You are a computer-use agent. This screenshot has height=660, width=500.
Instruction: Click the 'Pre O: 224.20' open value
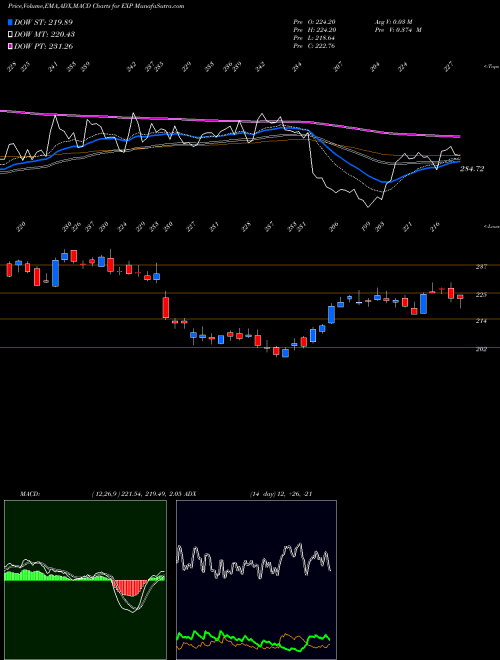[x=314, y=22]
